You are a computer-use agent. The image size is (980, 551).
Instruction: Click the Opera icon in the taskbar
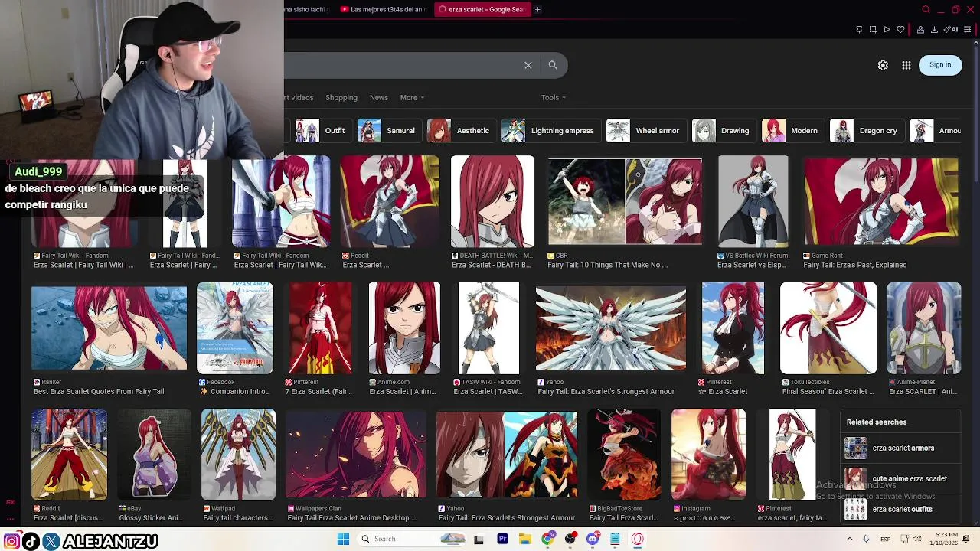[638, 539]
